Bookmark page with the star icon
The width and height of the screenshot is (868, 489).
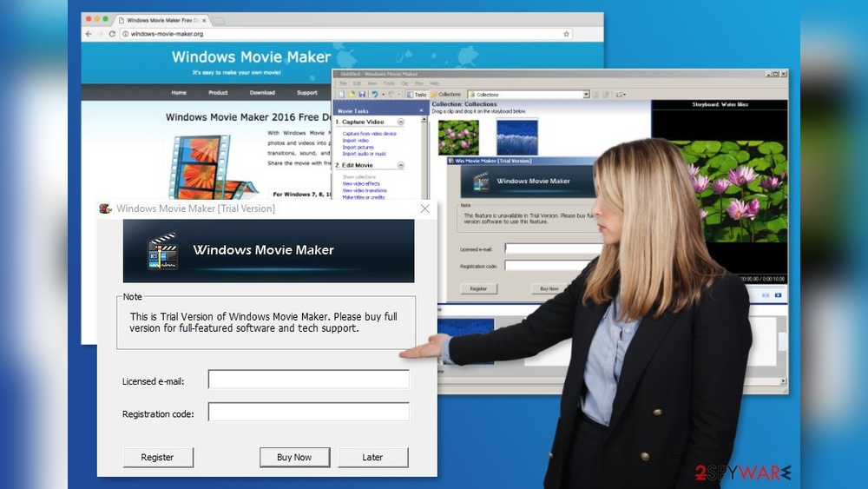[x=566, y=34]
